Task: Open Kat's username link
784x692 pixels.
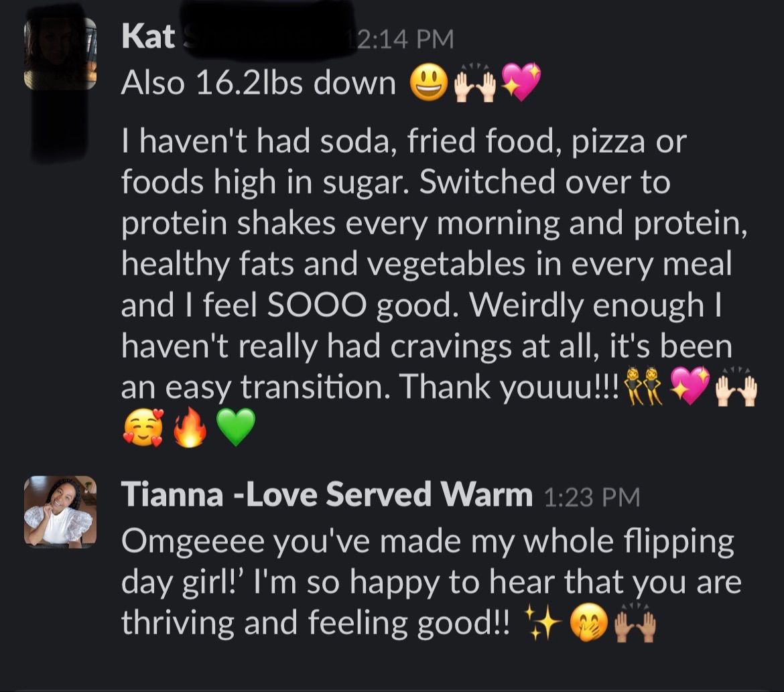Action: click(148, 38)
